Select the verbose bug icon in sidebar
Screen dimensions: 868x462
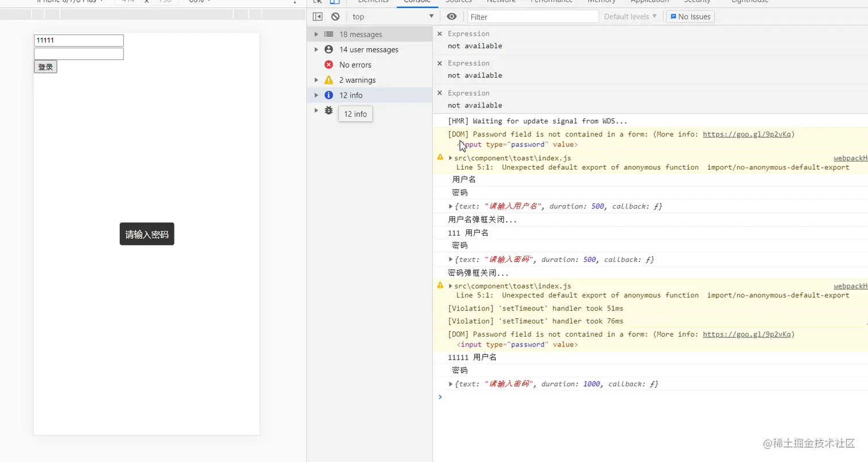[x=328, y=110]
